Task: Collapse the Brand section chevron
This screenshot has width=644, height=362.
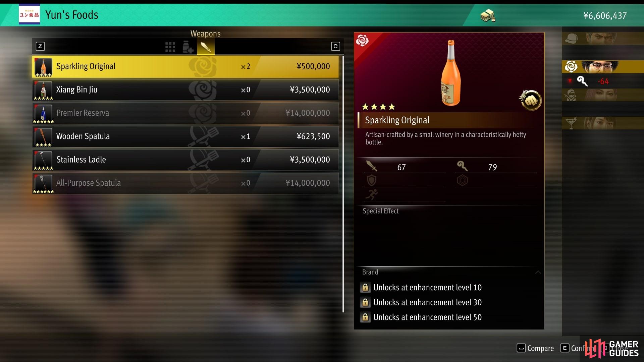Action: click(538, 272)
